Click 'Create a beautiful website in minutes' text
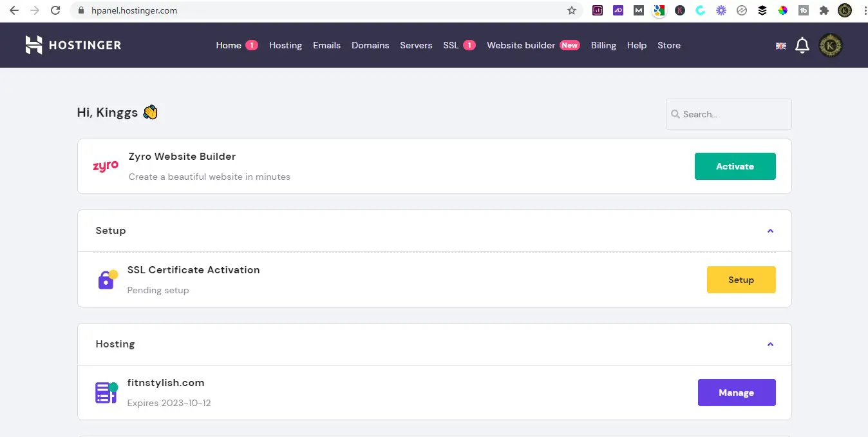This screenshot has width=868, height=437. [x=209, y=177]
